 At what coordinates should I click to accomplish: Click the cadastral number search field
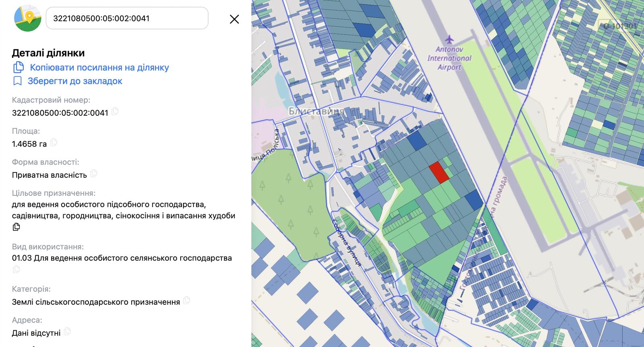[127, 18]
